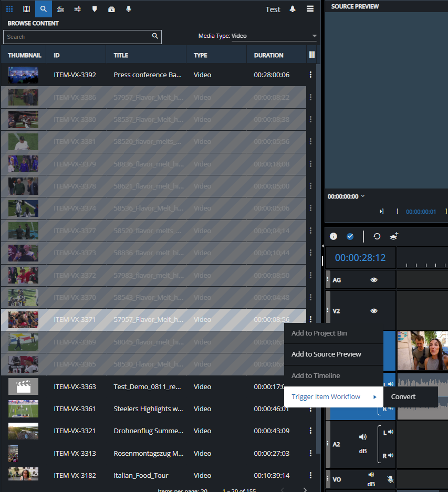Click the Search content input field
This screenshot has height=492, width=448.
coord(77,37)
